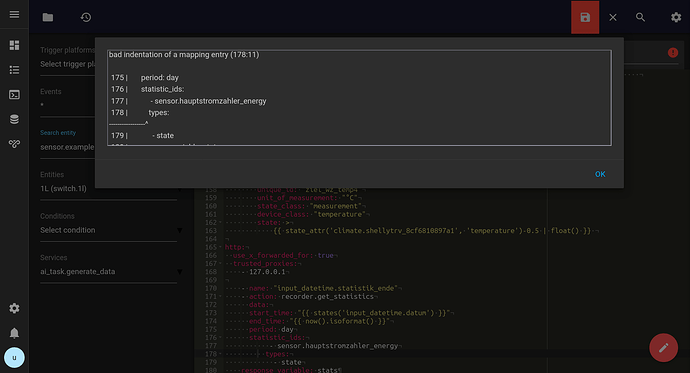Click 'use_x_forwarded_for: true' editor line

[283, 256]
